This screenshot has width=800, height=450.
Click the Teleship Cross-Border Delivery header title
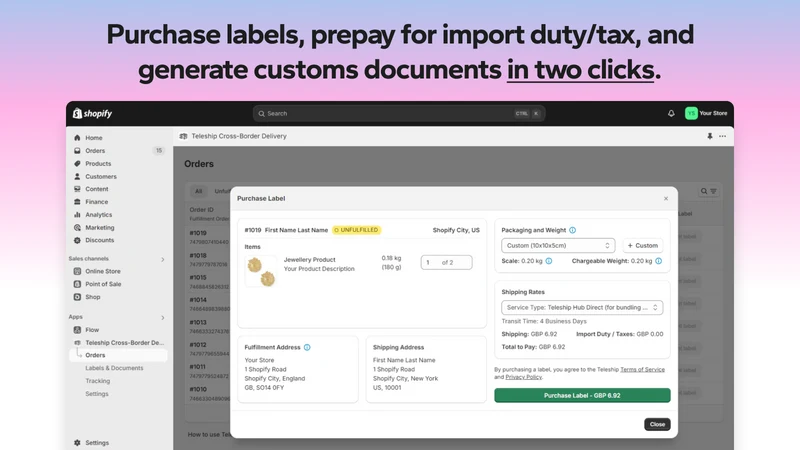(x=239, y=136)
